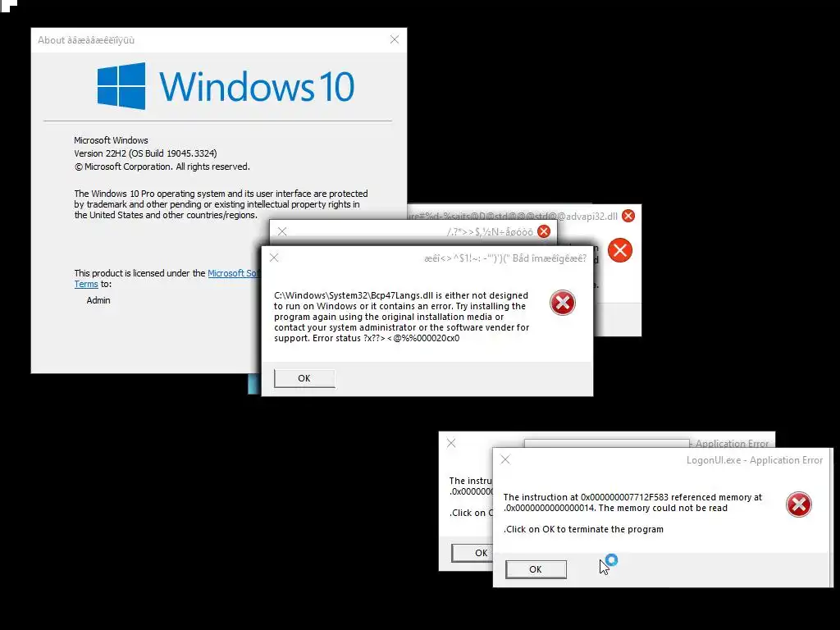Click large red X icon in advapi32.dll dialog

(x=620, y=250)
